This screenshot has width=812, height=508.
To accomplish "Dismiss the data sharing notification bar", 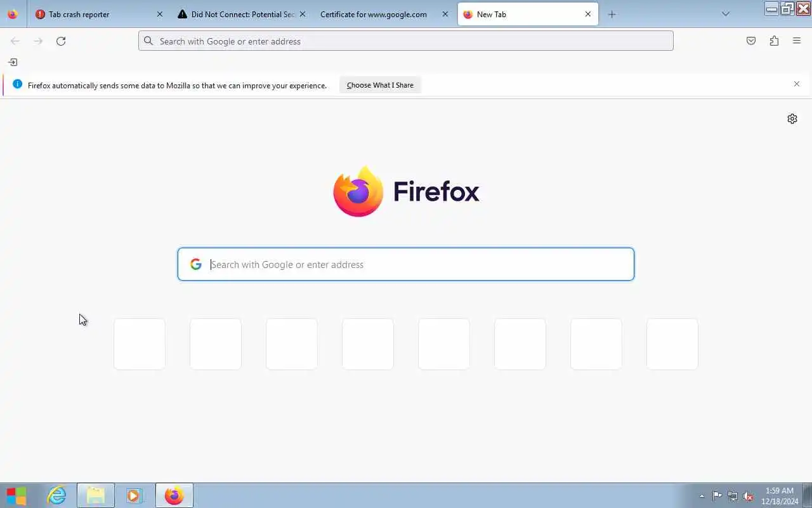I will point(797,84).
